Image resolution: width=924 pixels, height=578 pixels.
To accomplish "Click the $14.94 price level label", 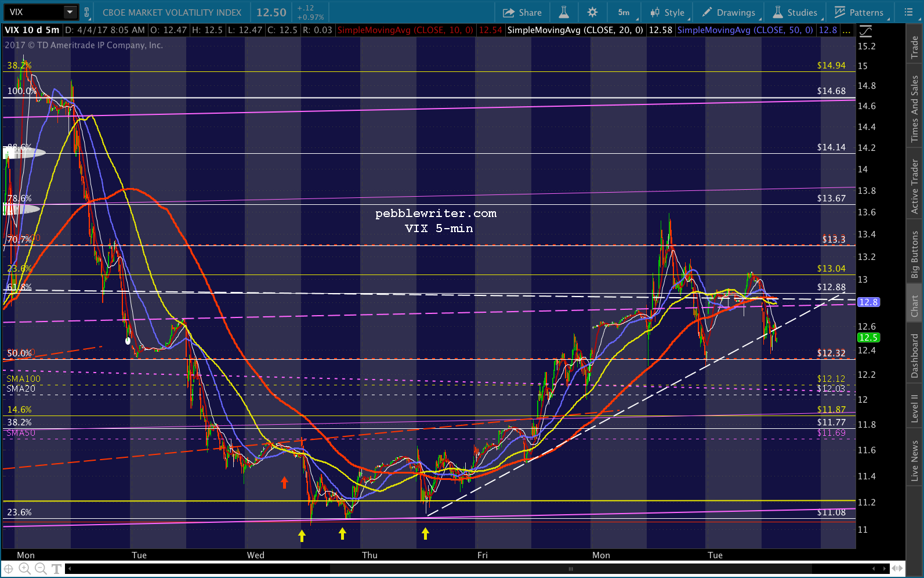I will (831, 66).
